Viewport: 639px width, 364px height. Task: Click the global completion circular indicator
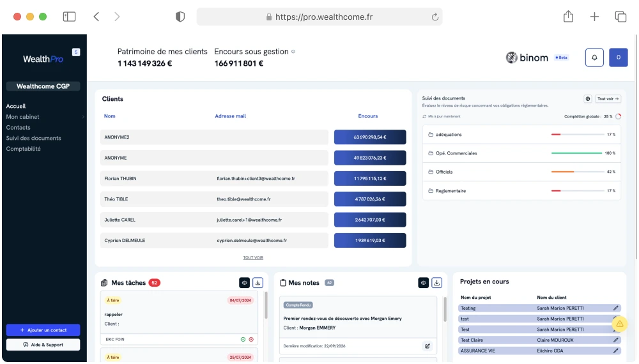coord(618,116)
